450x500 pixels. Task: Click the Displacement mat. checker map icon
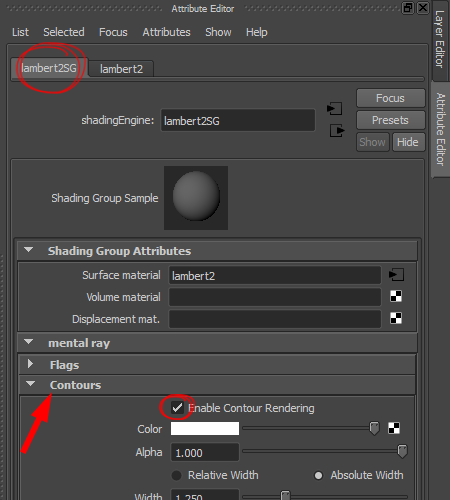(x=396, y=318)
